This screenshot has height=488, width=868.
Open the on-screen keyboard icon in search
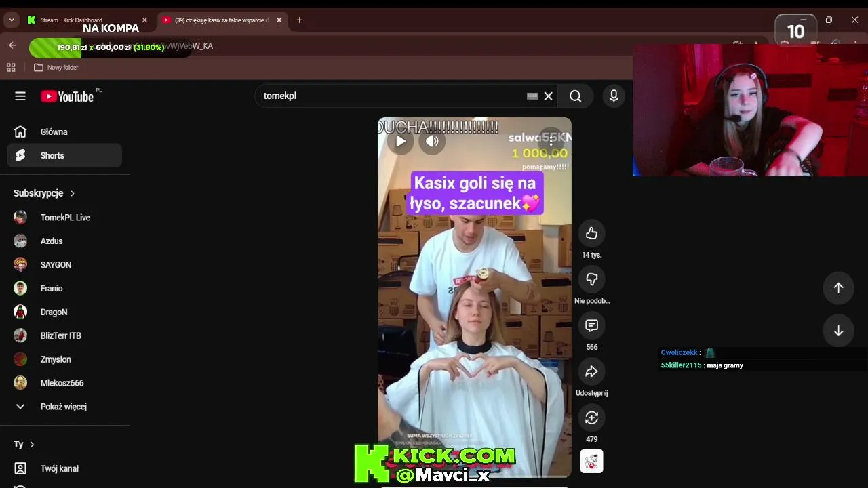pos(532,96)
